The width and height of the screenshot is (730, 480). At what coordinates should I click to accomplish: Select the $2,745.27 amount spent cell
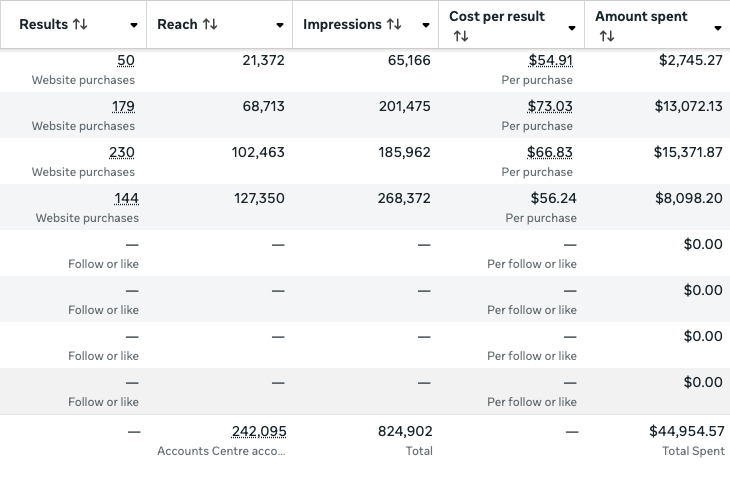pos(691,61)
